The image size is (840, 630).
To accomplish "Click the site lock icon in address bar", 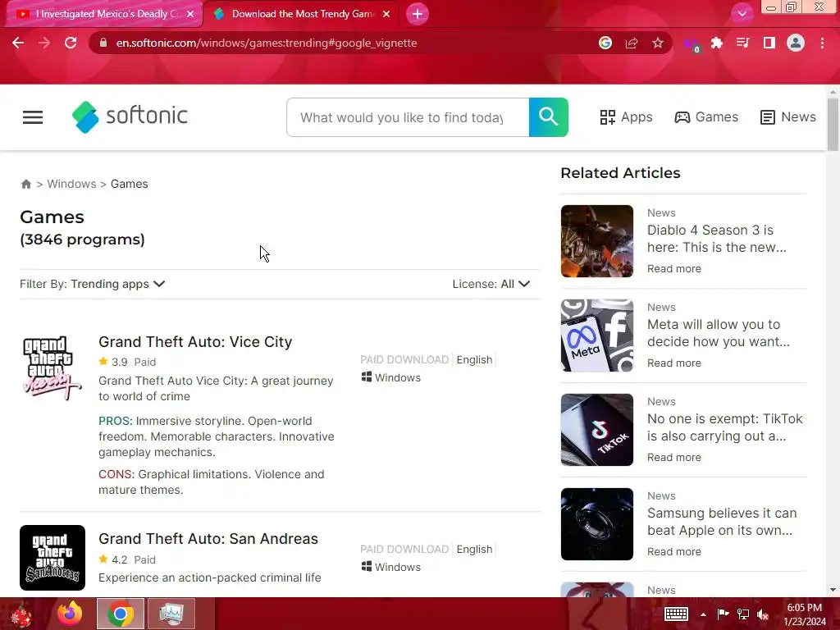I will pos(103,43).
